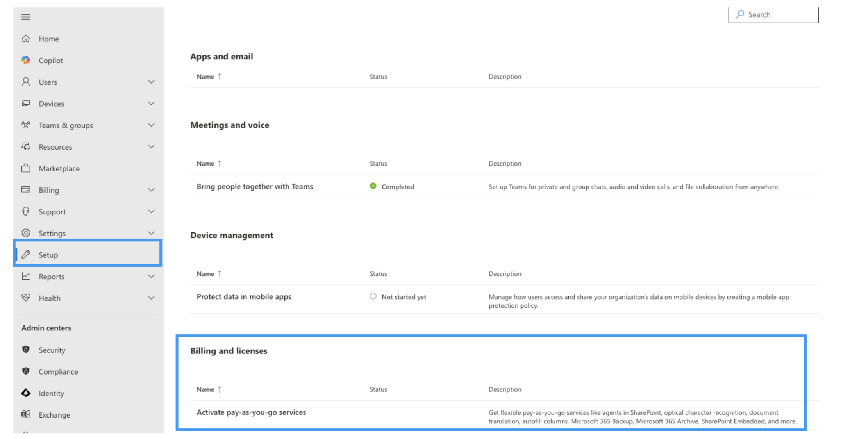Collapse the navigation hamburger menu
Screen dimensions: 868x439
[26, 17]
